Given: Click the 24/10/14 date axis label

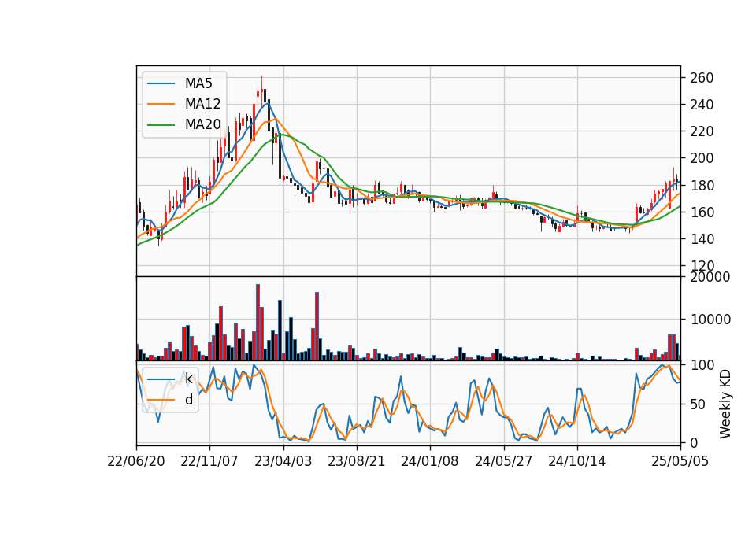Looking at the screenshot, I should coord(576,461).
